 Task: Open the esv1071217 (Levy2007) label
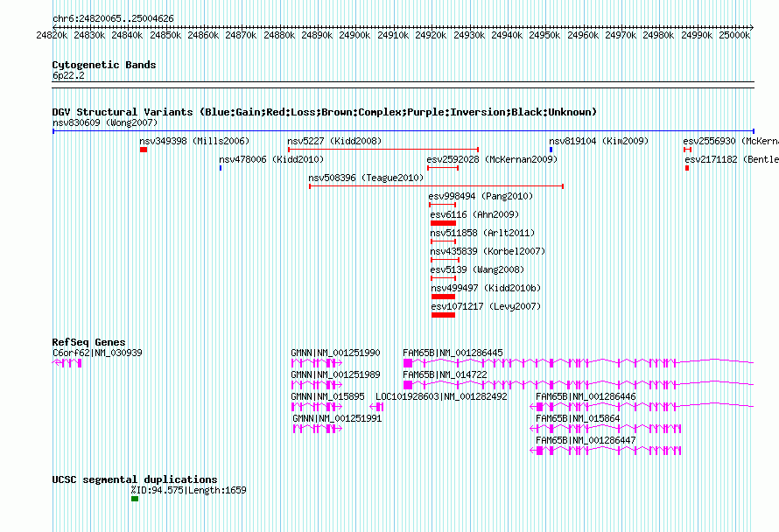[x=486, y=306]
